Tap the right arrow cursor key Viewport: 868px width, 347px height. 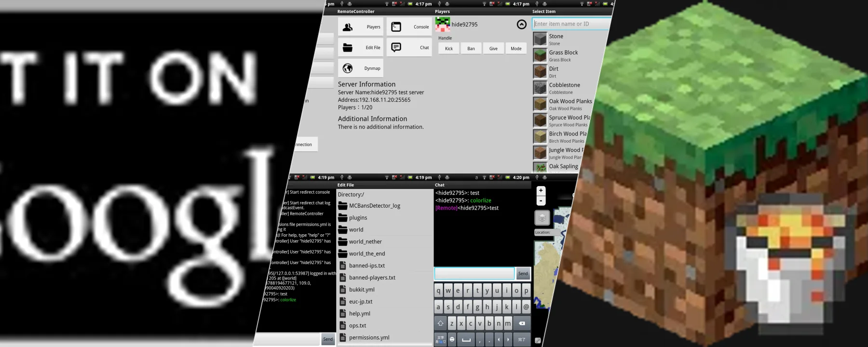coord(508,339)
